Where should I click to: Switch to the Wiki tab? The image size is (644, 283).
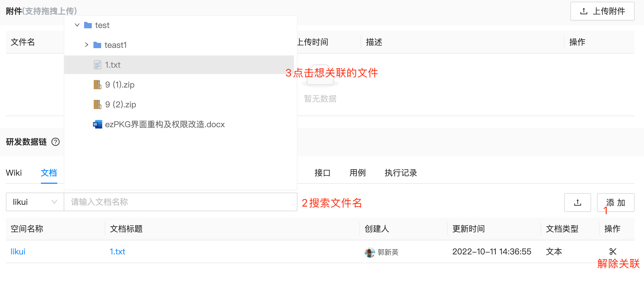coord(14,173)
